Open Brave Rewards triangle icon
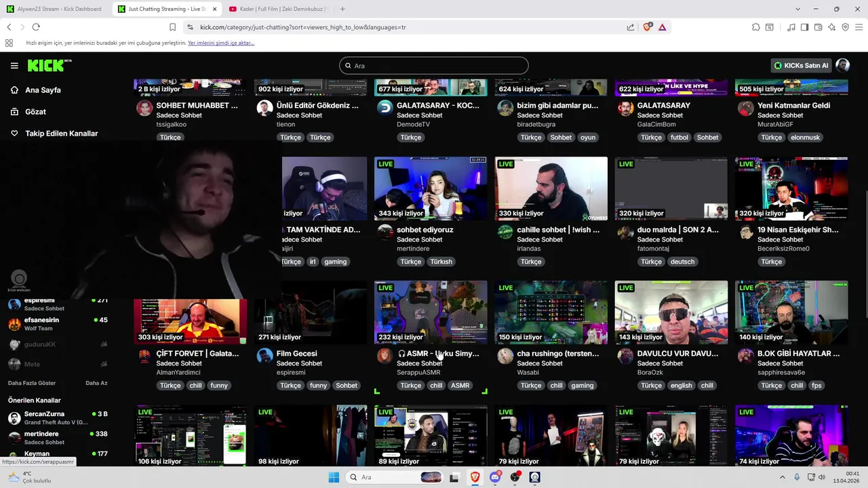The image size is (868, 488). (x=662, y=27)
